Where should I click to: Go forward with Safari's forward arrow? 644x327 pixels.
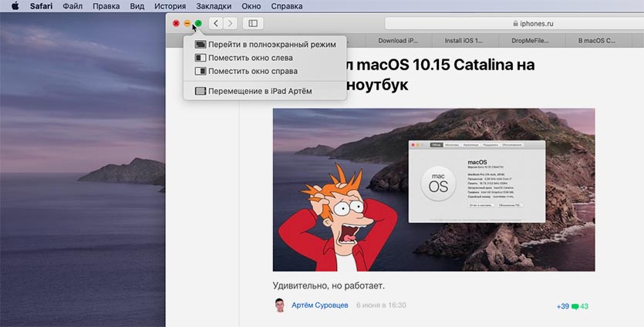pos(230,24)
